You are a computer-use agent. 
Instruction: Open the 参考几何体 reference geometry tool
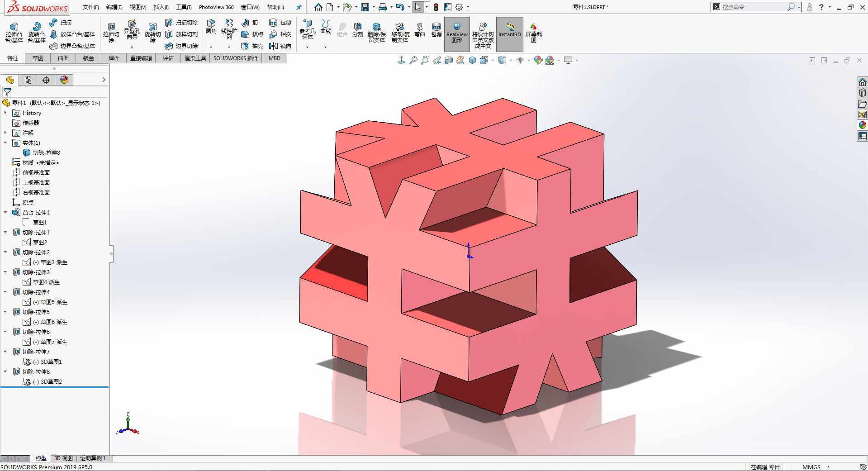pyautogui.click(x=308, y=30)
